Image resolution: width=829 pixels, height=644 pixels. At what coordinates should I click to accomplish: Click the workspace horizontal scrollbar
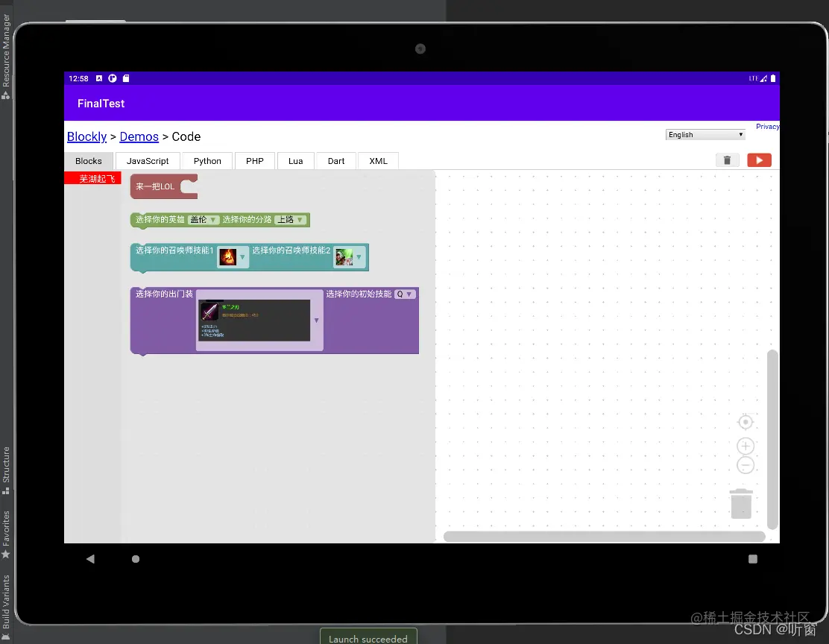coord(605,537)
